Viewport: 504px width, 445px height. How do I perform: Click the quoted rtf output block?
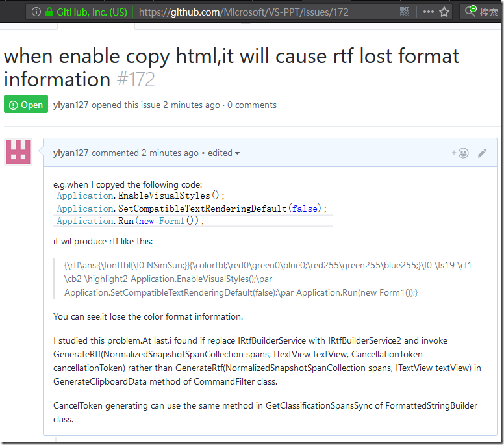[268, 279]
